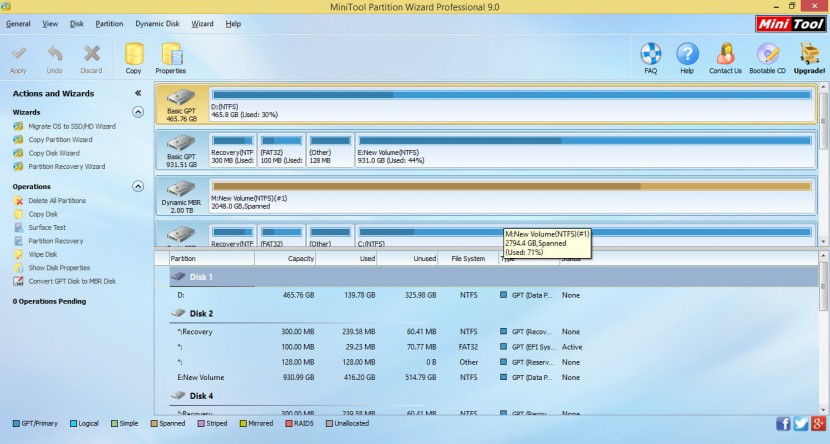Click the Unallocated legend color swatch
This screenshot has width=830, height=444.
coord(329,423)
